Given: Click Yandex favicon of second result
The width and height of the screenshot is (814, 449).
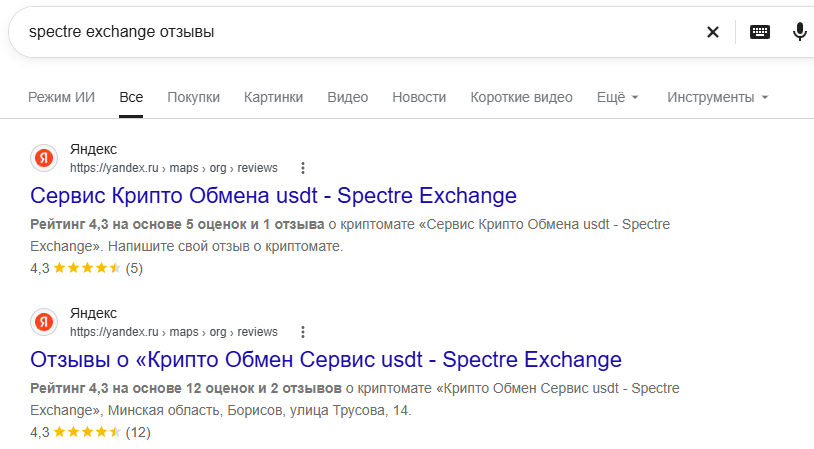Looking at the screenshot, I should click(44, 322).
